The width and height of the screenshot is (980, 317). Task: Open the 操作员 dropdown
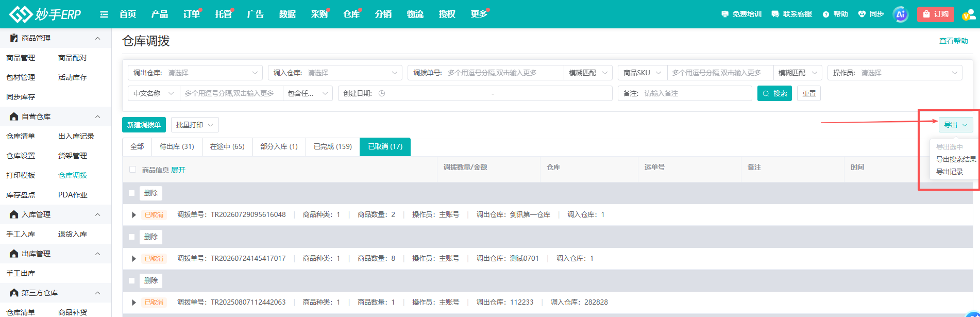[x=895, y=73]
